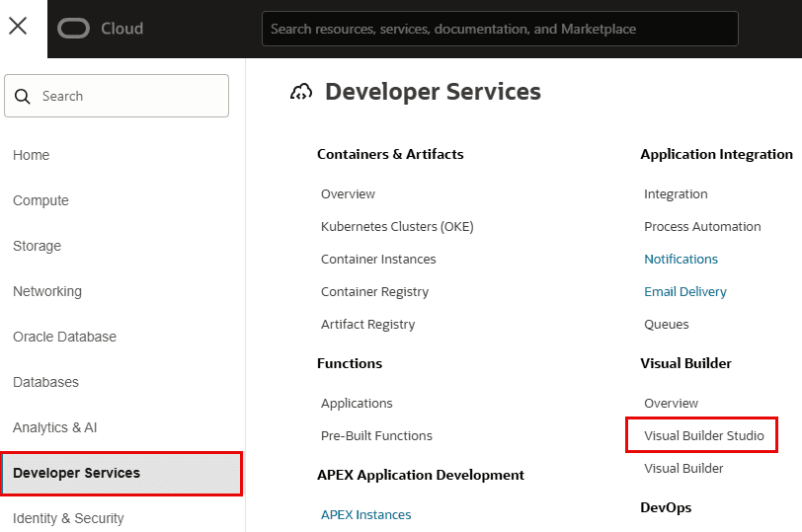Click Visual Builder section heading
The image size is (802, 532).
click(x=685, y=363)
